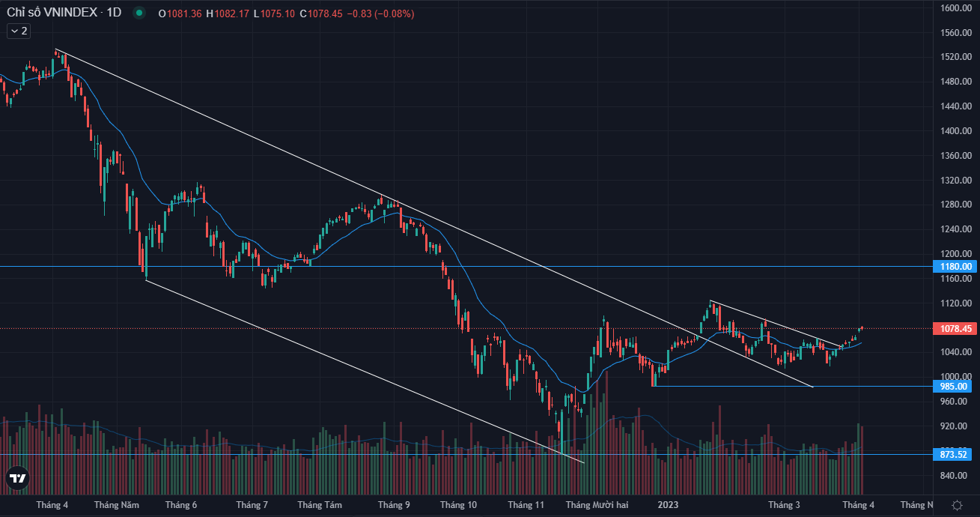The width and height of the screenshot is (980, 517).
Task: Click the green market status dot
Action: [139, 13]
